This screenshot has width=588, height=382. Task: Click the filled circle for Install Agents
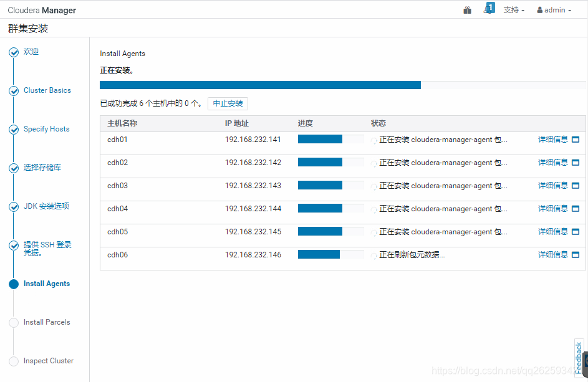click(14, 284)
